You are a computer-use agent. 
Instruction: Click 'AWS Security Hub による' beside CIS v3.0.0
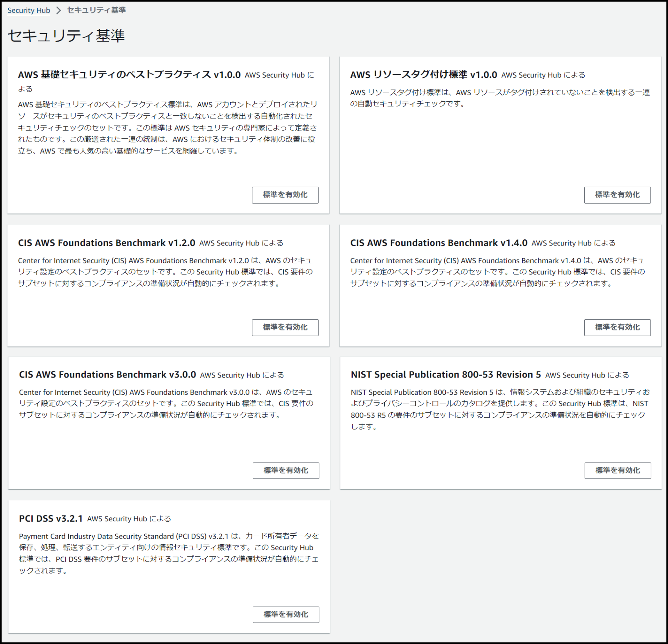pyautogui.click(x=242, y=375)
